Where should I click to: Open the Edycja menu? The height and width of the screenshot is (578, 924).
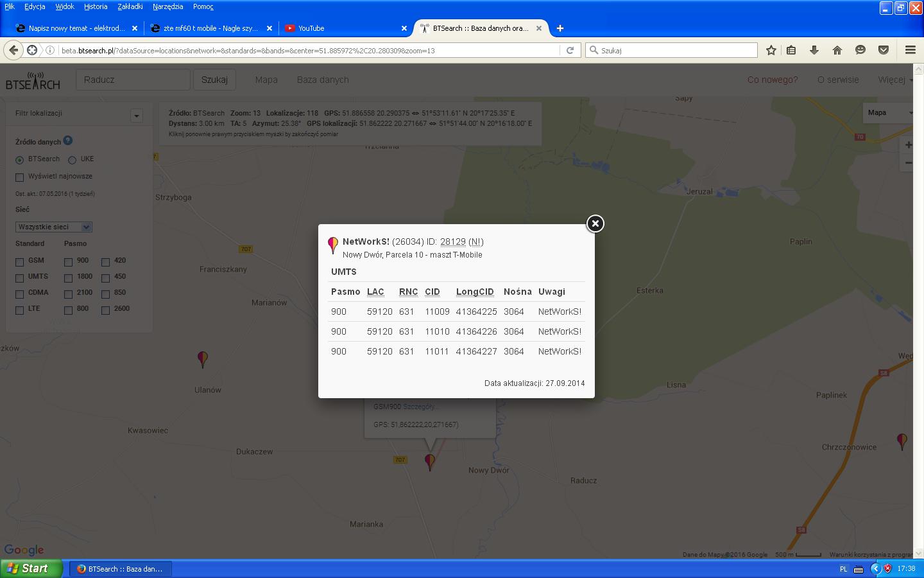35,6
